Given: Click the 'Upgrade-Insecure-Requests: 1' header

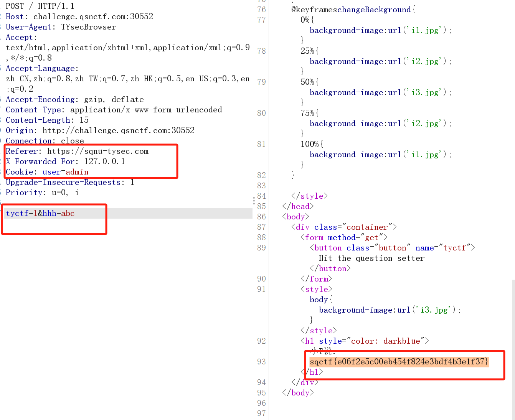Looking at the screenshot, I should click(x=70, y=182).
